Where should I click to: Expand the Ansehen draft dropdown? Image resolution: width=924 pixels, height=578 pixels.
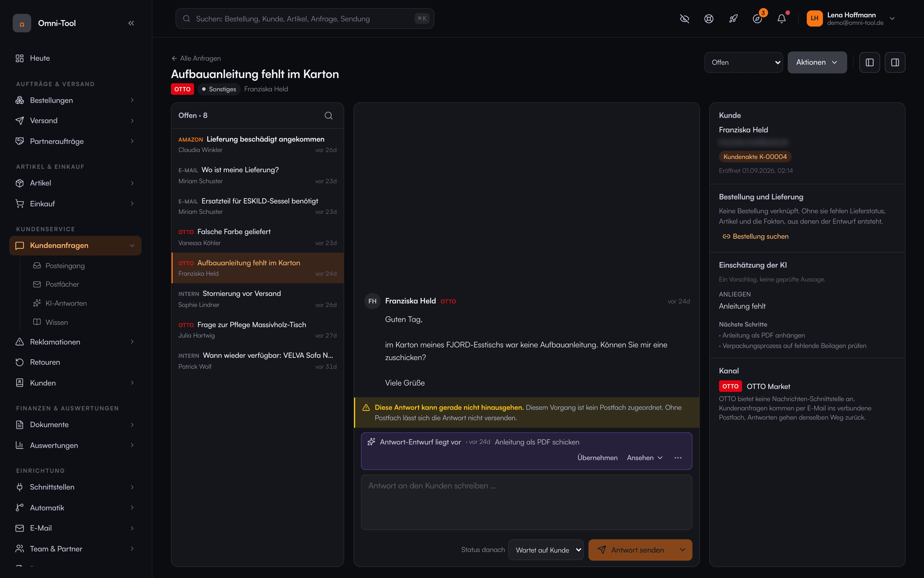(644, 457)
